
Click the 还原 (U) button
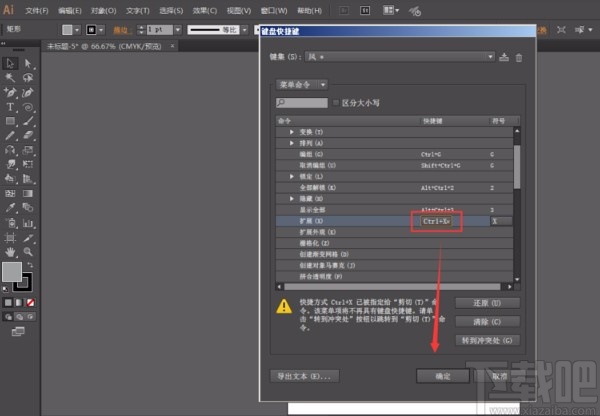click(487, 303)
